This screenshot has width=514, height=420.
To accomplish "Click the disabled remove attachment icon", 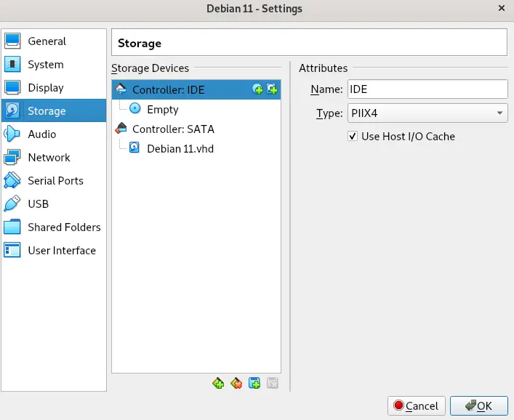I will [273, 383].
